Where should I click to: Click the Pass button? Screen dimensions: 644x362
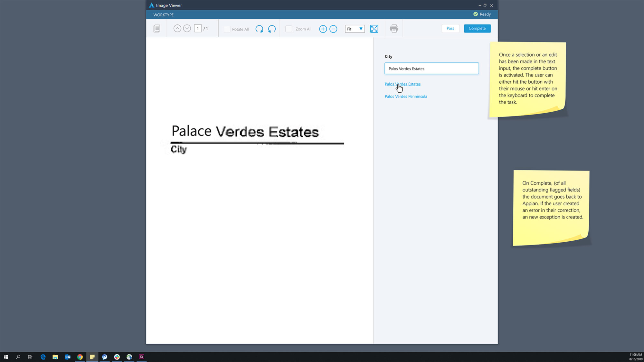coord(450,28)
